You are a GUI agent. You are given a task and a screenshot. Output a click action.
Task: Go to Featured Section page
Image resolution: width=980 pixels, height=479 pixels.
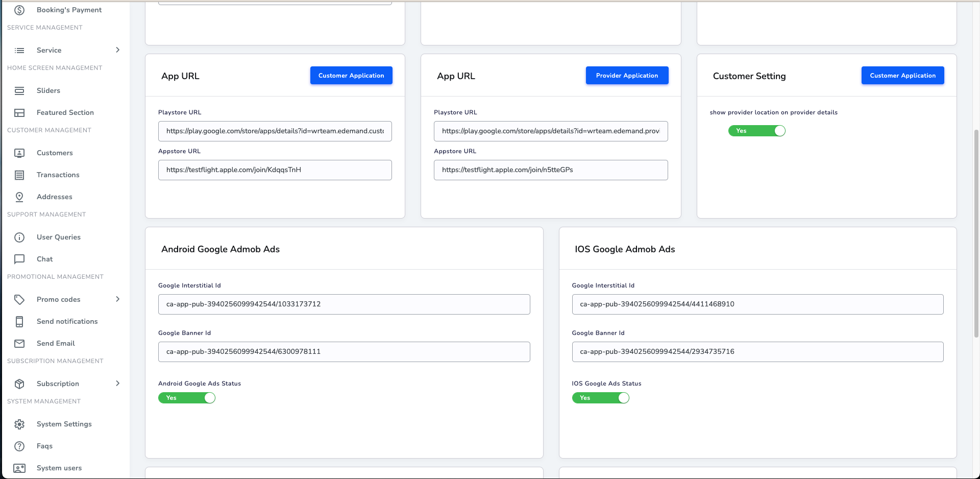click(65, 112)
